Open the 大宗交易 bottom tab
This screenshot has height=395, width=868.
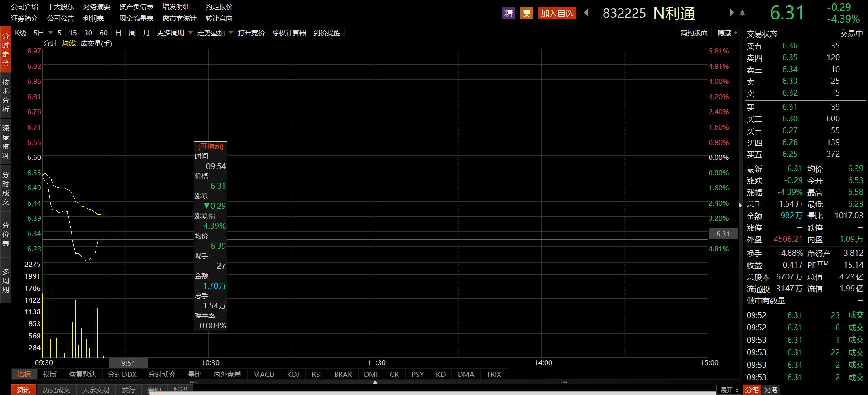(x=96, y=390)
